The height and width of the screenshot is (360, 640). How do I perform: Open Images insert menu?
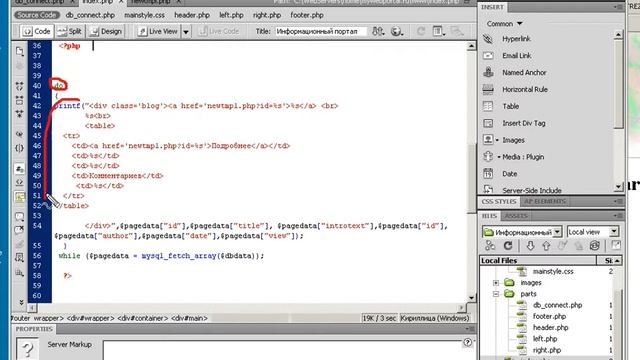pyautogui.click(x=513, y=140)
